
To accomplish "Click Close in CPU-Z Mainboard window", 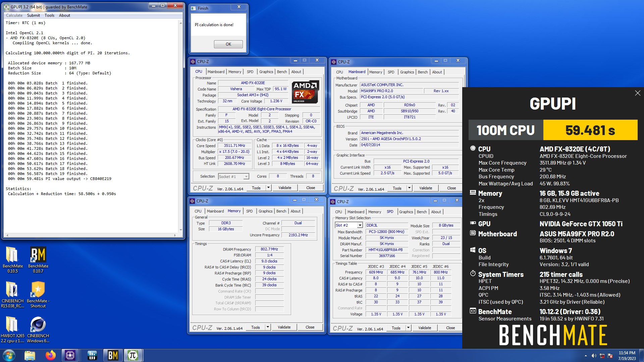I will tap(451, 188).
